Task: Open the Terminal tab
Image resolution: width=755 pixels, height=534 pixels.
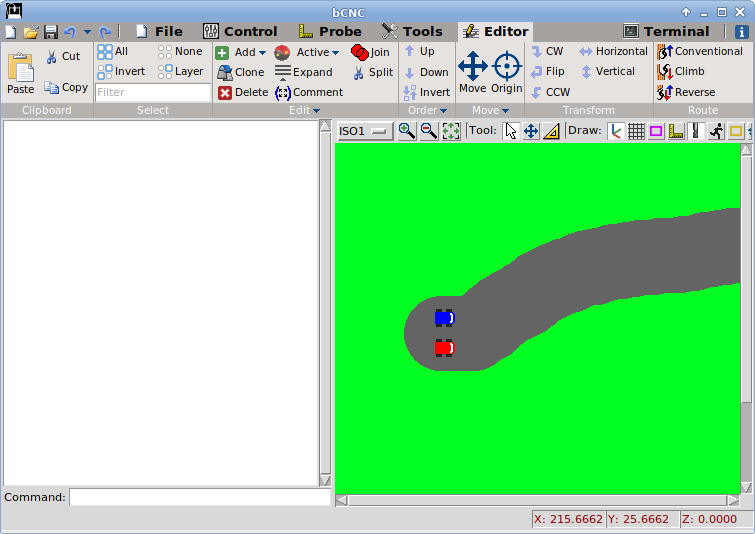Action: (666, 31)
